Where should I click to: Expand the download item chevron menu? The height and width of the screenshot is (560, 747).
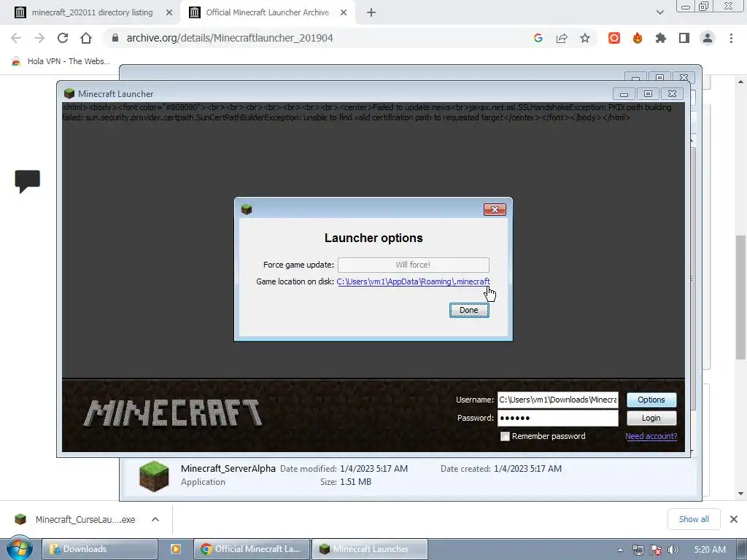coord(155,519)
